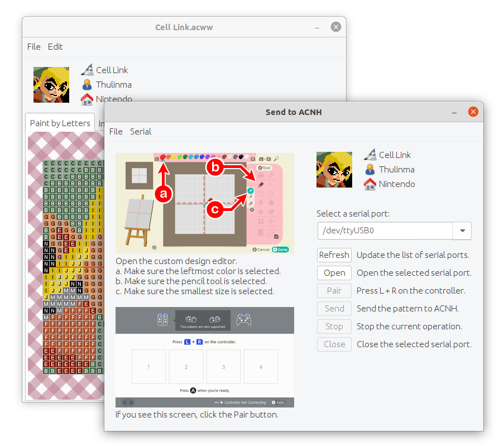
Task: Click 'Thulinma' author text in Send to ACNH
Action: click(397, 170)
